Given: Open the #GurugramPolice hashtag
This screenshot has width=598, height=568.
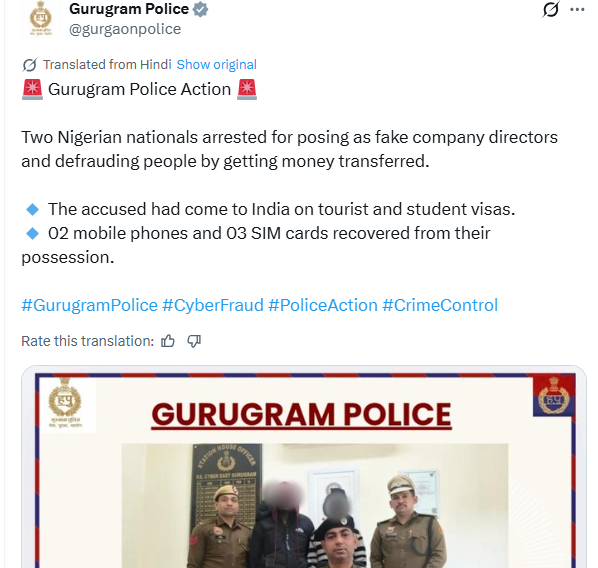Looking at the screenshot, I should 89,305.
